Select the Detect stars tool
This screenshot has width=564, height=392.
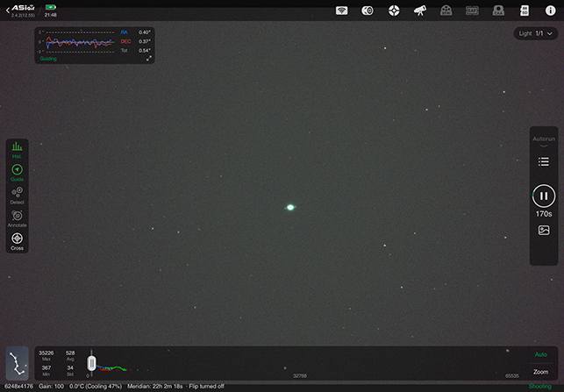point(17,195)
